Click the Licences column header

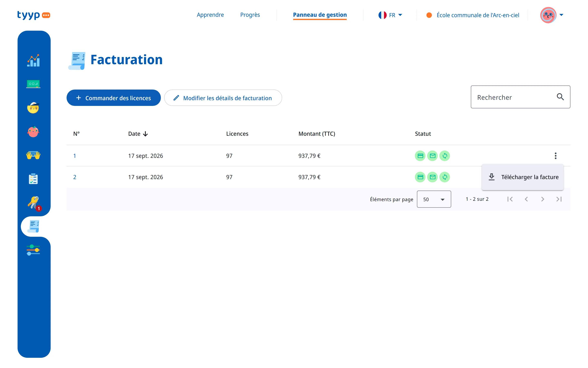237,134
